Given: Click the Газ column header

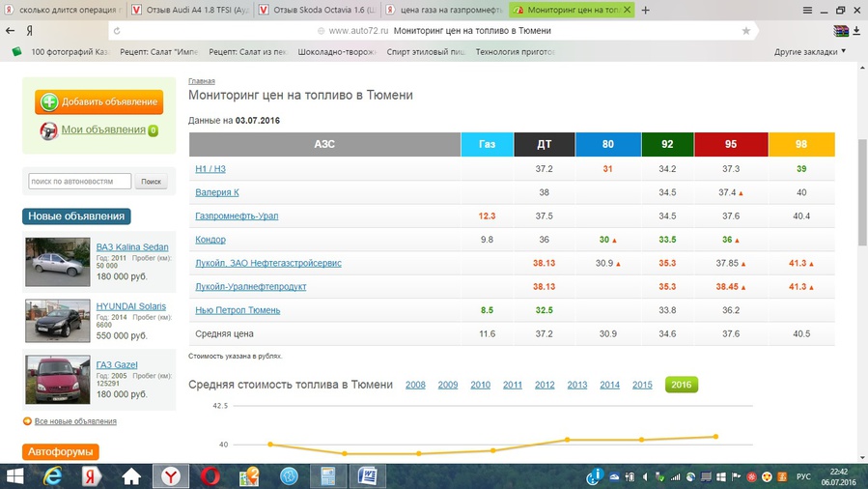Looking at the screenshot, I should [x=488, y=144].
